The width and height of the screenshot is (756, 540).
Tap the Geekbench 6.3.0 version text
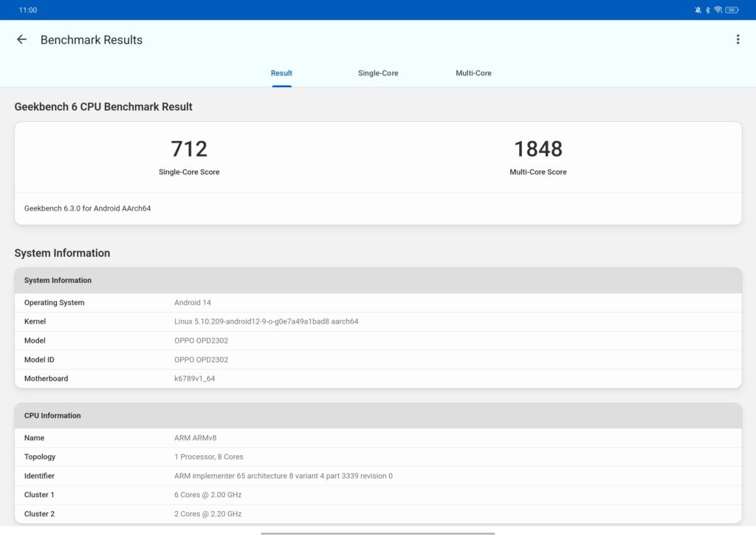88,208
